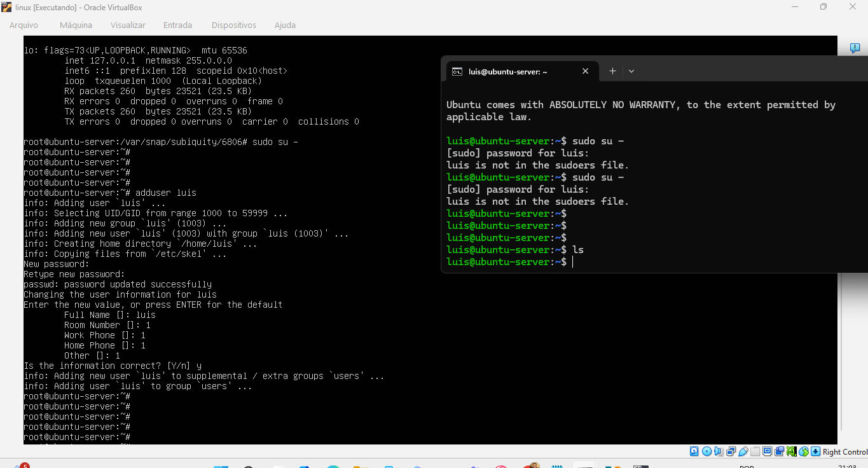Image resolution: width=868 pixels, height=468 pixels.
Task: Open the VirtualBox notification center icon
Action: [855, 48]
